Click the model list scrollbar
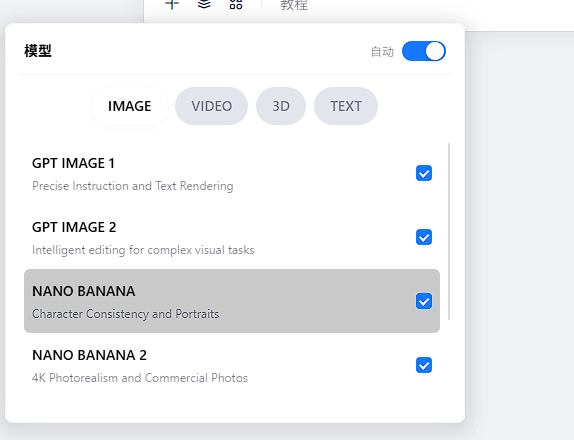Image resolution: width=574 pixels, height=440 pixels. [449, 231]
